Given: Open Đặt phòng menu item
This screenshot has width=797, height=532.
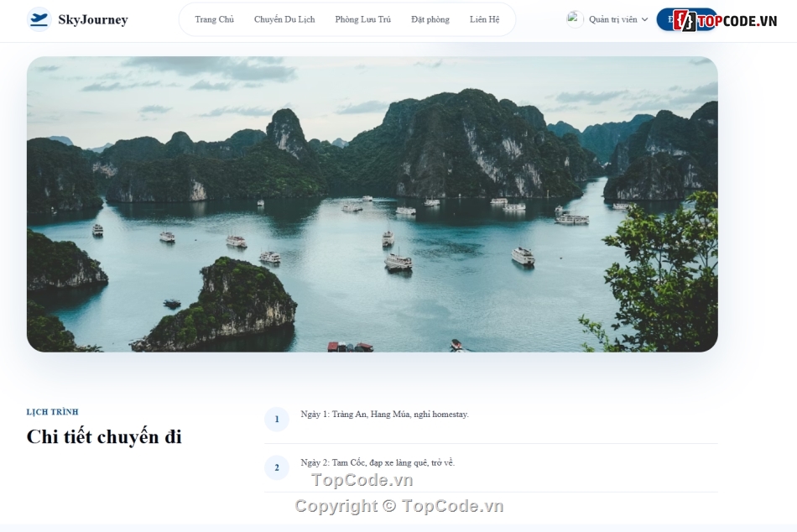Looking at the screenshot, I should (430, 19).
